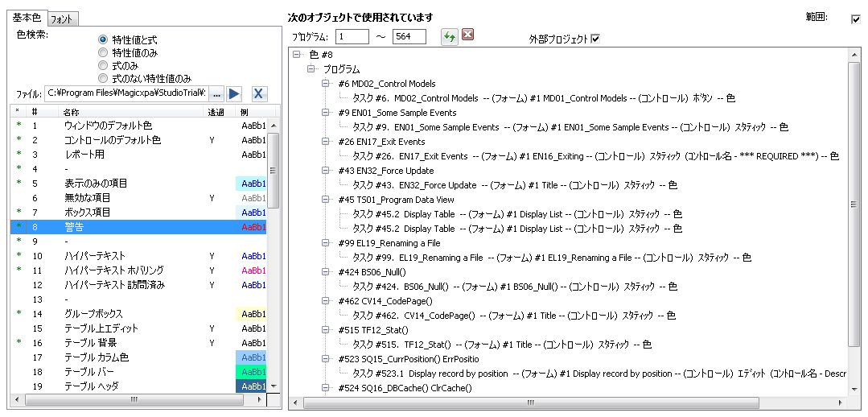
Task: Select the 式のない特性値のみ radio button
Action: 102,78
